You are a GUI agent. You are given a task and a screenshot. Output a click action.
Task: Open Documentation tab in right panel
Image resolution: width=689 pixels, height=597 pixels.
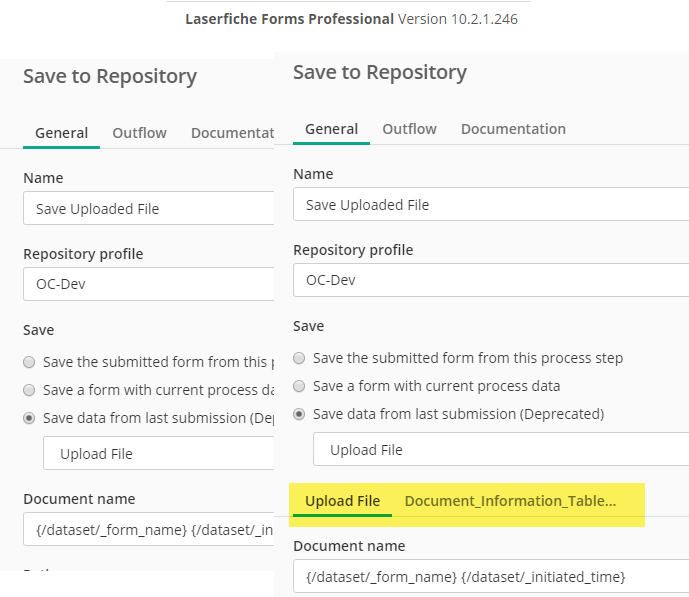click(513, 129)
